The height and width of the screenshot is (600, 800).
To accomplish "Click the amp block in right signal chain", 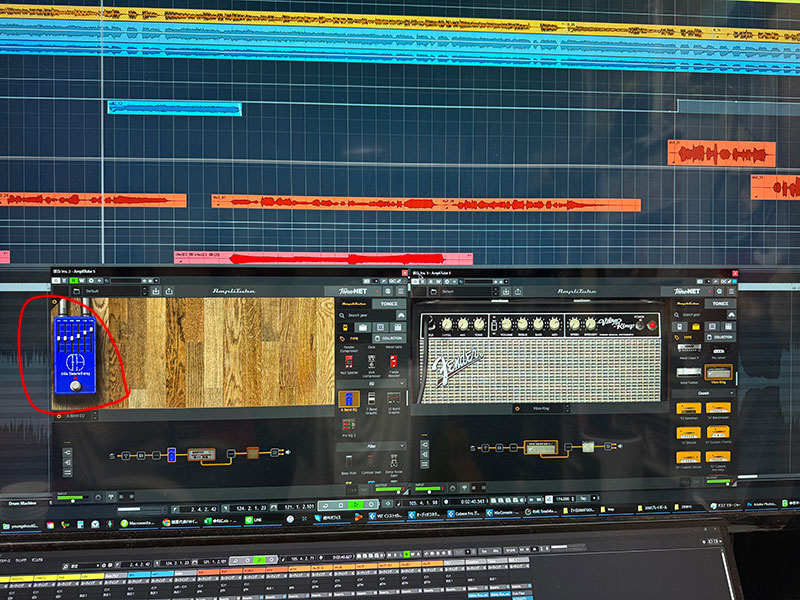I will click(x=540, y=447).
